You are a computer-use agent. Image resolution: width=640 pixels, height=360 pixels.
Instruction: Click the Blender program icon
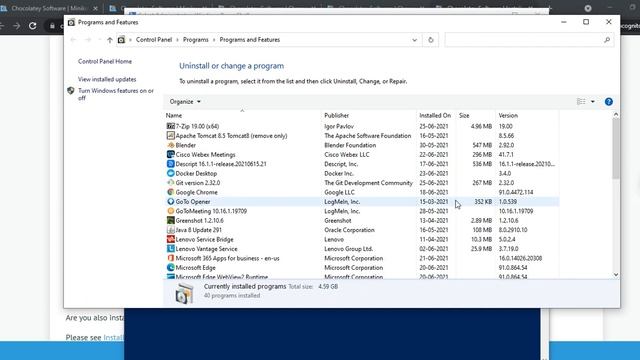pos(171,145)
